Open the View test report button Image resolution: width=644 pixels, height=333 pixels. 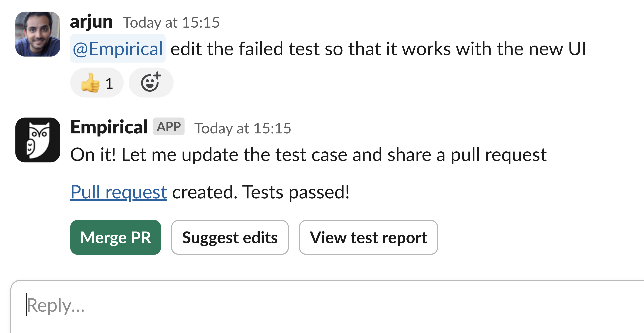[x=368, y=237]
